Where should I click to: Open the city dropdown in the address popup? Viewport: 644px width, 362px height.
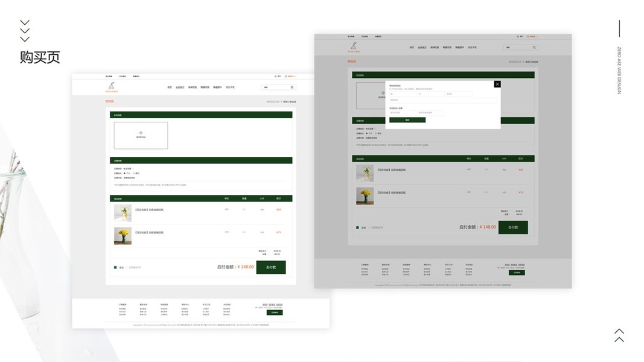[430, 94]
